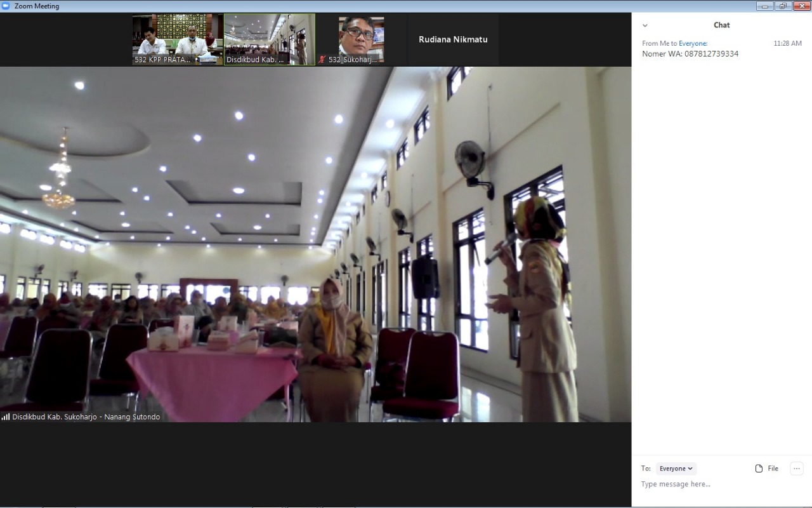This screenshot has width=812, height=508.
Task: Open the 'To: Everyone' recipient dropdown
Action: point(676,469)
